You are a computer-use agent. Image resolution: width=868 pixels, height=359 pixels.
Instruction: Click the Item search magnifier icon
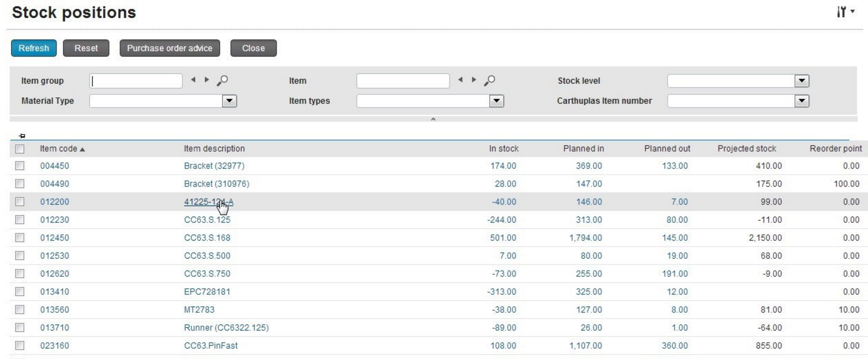coord(489,81)
